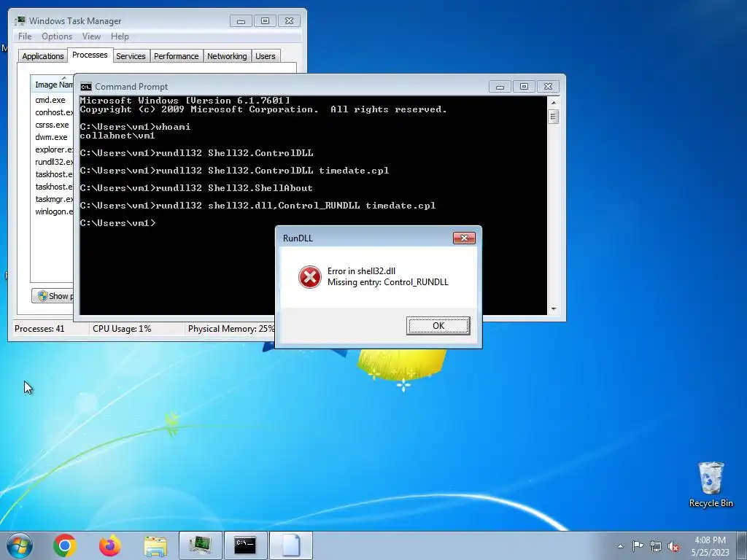
Task: Close the Command Prompt window
Action: tap(548, 87)
